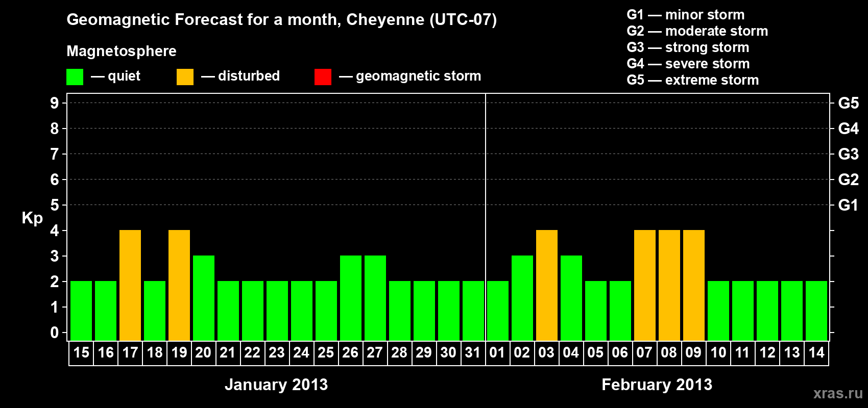Screen dimensions: 868x408
Task: Click the date label 31 on axis
Action: pyautogui.click(x=473, y=353)
